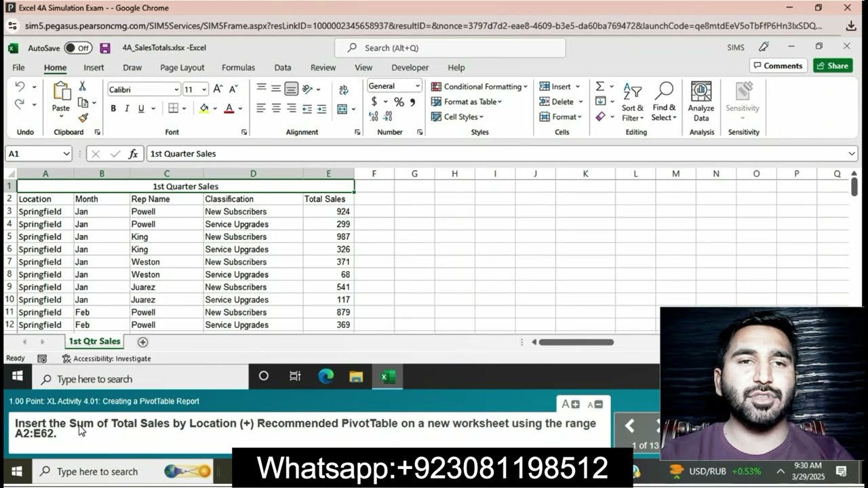The width and height of the screenshot is (868, 488).
Task: Click the Comma Style icon
Action: 412,102
